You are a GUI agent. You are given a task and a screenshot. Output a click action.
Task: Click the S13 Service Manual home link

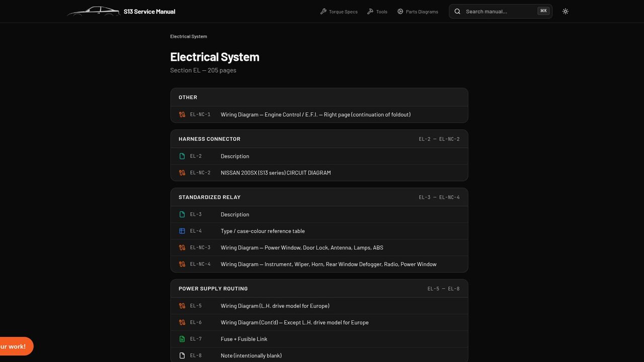coord(149,12)
